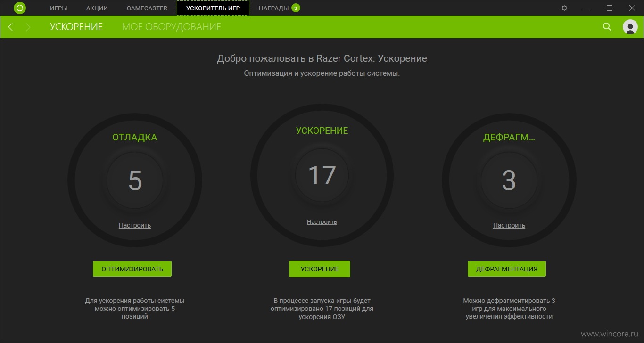Select the УСКОРИТЕЛЬ ИГР tab
Image resolution: width=644 pixels, height=343 pixels.
coord(213,8)
